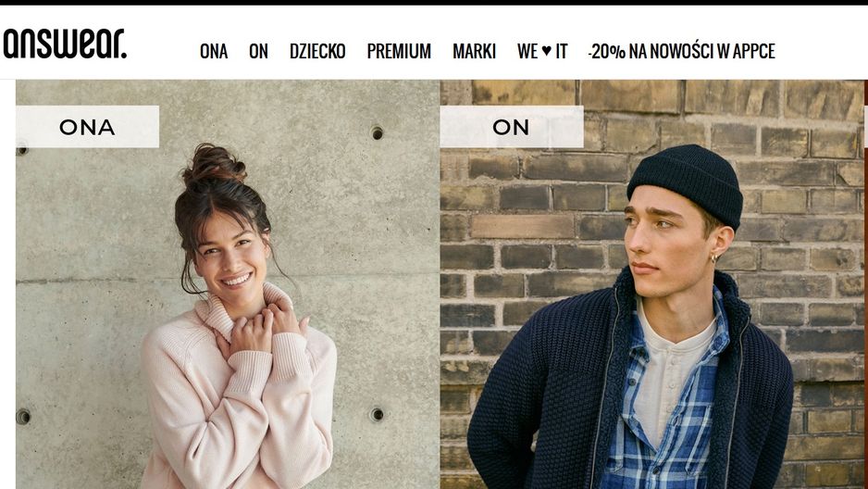868x489 pixels.
Task: Click the ON label on the men's banner
Action: click(x=512, y=127)
